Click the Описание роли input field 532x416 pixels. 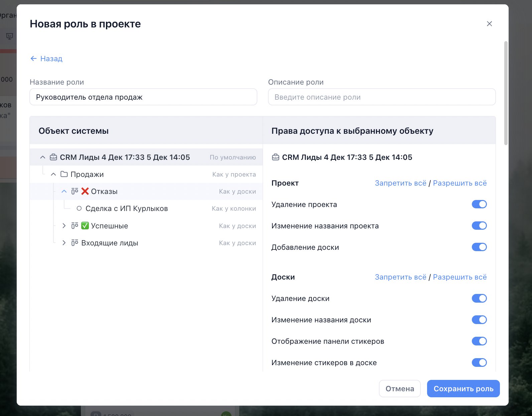click(382, 97)
